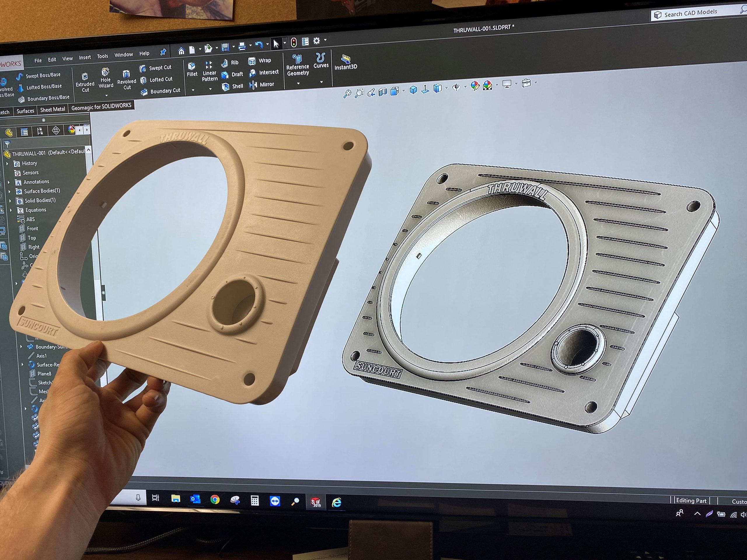The width and height of the screenshot is (747, 560).
Task: Expand the Surface Bodies(1) node
Action: 9,191
